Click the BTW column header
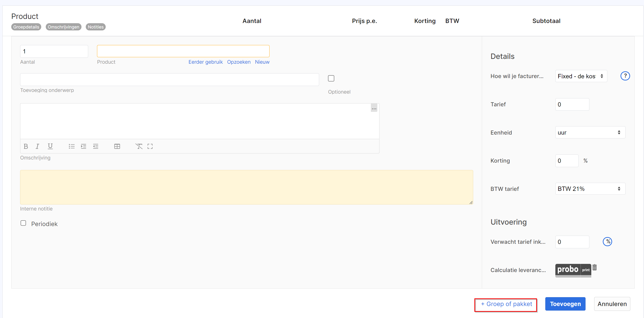Image resolution: width=644 pixels, height=318 pixels. pyautogui.click(x=452, y=21)
